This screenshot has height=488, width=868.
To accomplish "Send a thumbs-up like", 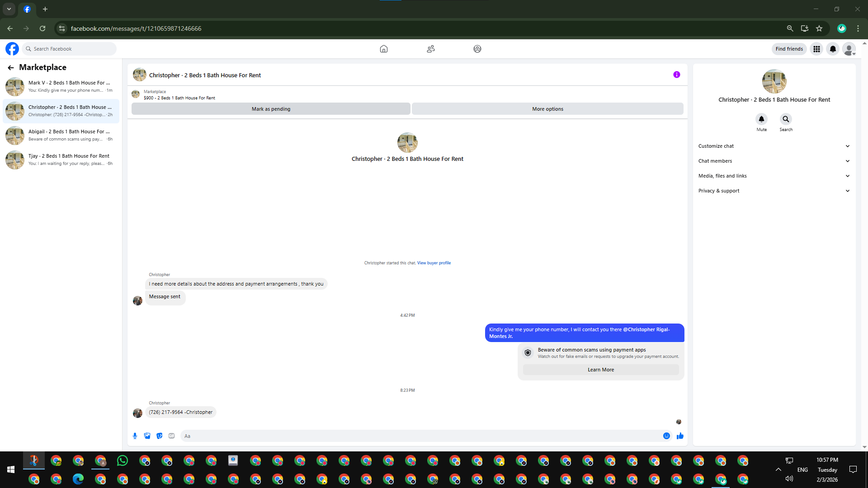I will 680,436.
